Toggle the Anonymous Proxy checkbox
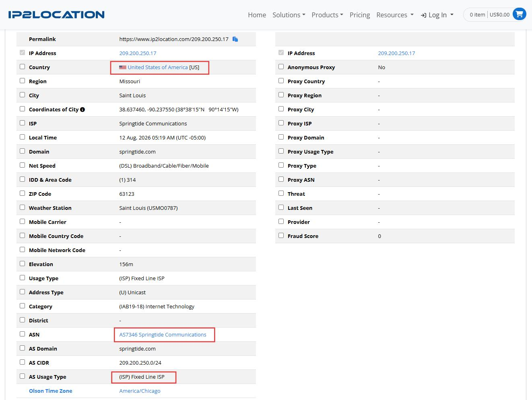 click(281, 67)
